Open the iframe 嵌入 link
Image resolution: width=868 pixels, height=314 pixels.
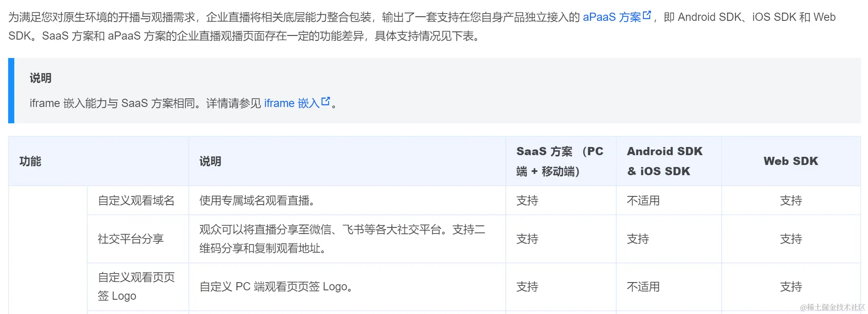[292, 103]
